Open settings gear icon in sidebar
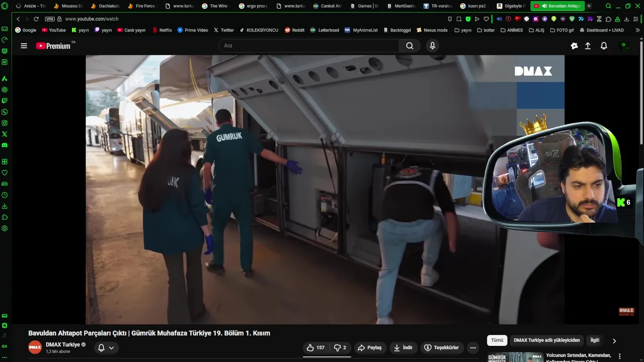Viewport: 644px width, 362px height. click(5, 228)
